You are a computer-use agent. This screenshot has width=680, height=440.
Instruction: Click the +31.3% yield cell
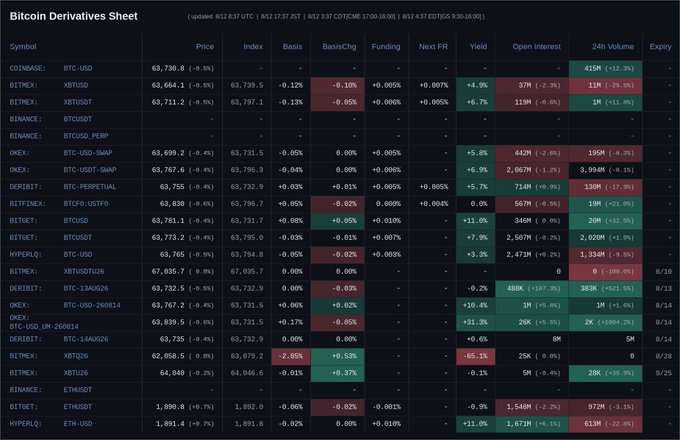pyautogui.click(x=475, y=322)
